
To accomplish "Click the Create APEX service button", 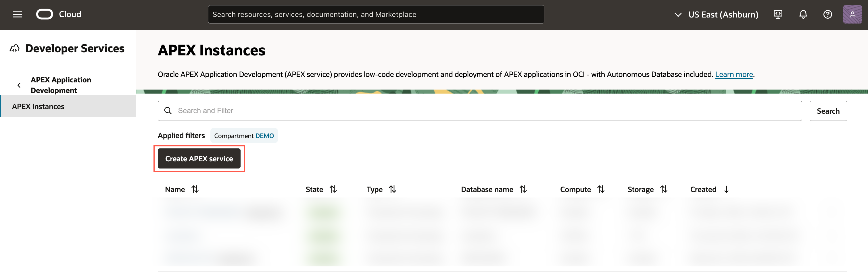I will point(199,158).
